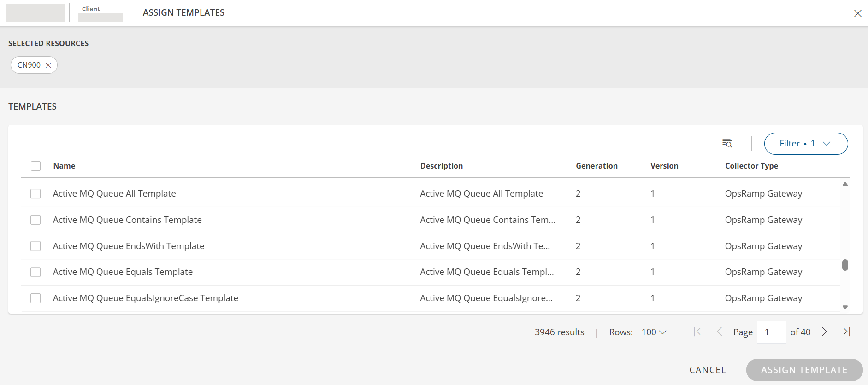This screenshot has width=868, height=385.
Task: Remove CN900 from selected resources
Action: click(48, 65)
